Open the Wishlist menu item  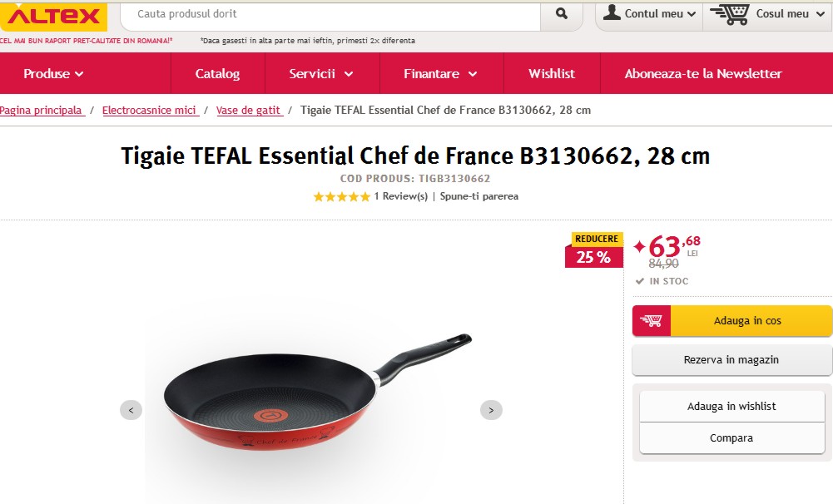552,74
